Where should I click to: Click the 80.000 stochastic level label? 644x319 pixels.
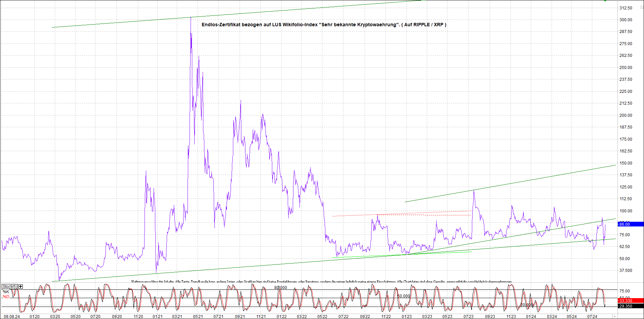pos(280,287)
